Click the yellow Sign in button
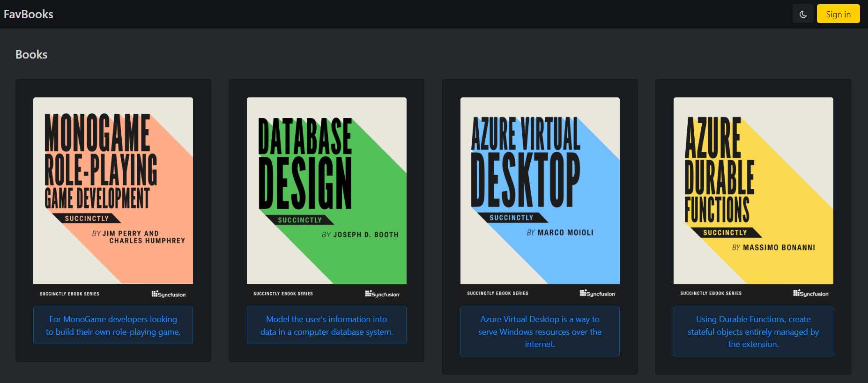Image resolution: width=868 pixels, height=383 pixels. pos(838,14)
